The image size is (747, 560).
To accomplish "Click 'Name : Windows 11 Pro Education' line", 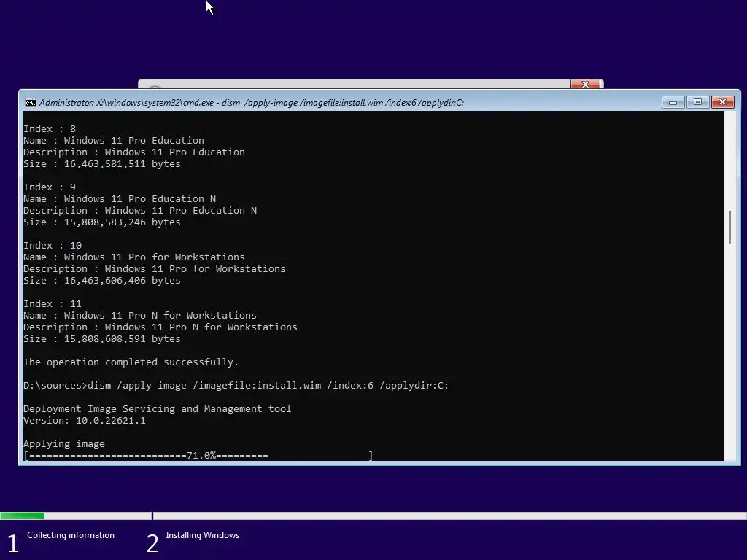I will pos(114,141).
